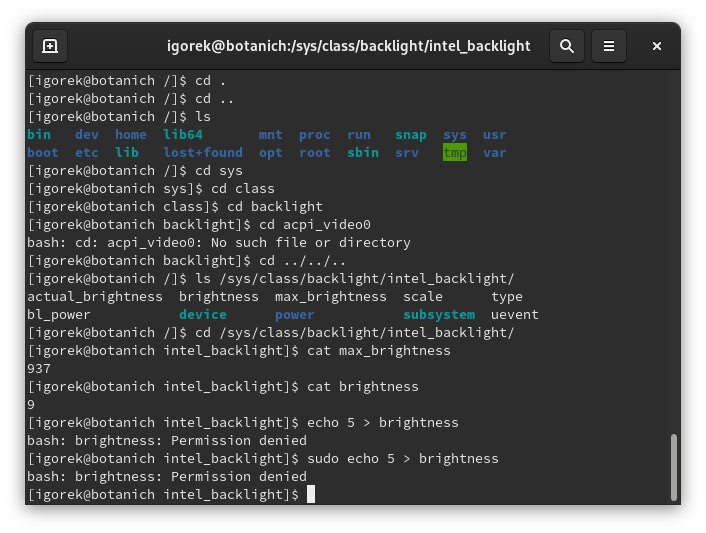Click the sbin directory name

363,153
